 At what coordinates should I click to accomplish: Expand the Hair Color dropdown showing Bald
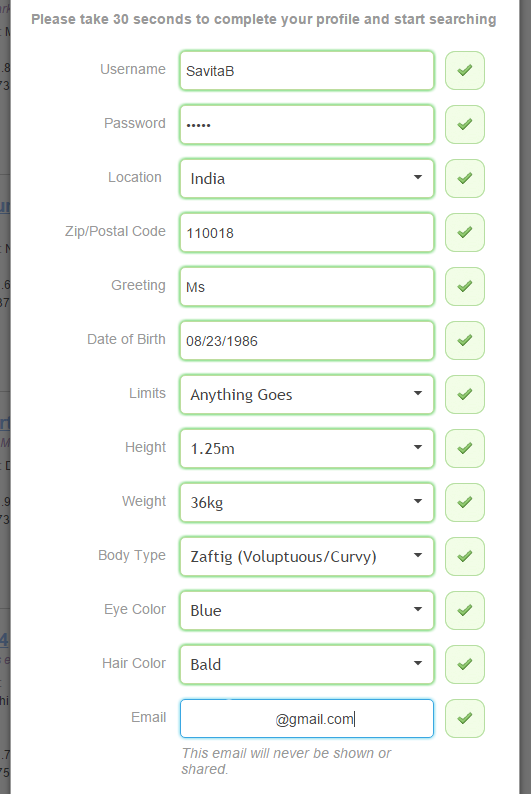[307, 664]
